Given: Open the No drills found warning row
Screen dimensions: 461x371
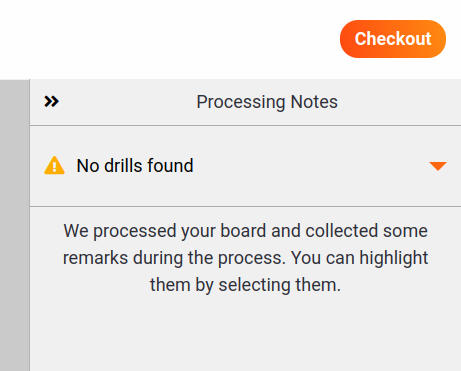Looking at the screenshot, I should tap(246, 166).
